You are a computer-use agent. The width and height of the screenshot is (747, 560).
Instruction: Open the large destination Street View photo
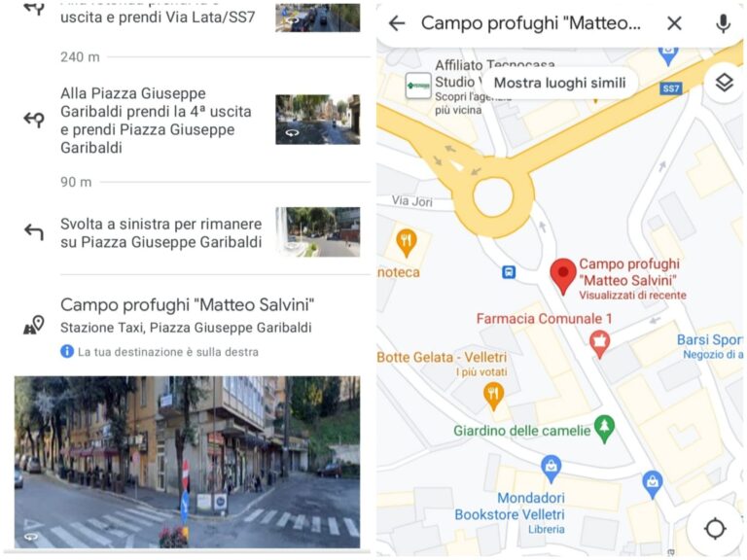pyautogui.click(x=187, y=462)
